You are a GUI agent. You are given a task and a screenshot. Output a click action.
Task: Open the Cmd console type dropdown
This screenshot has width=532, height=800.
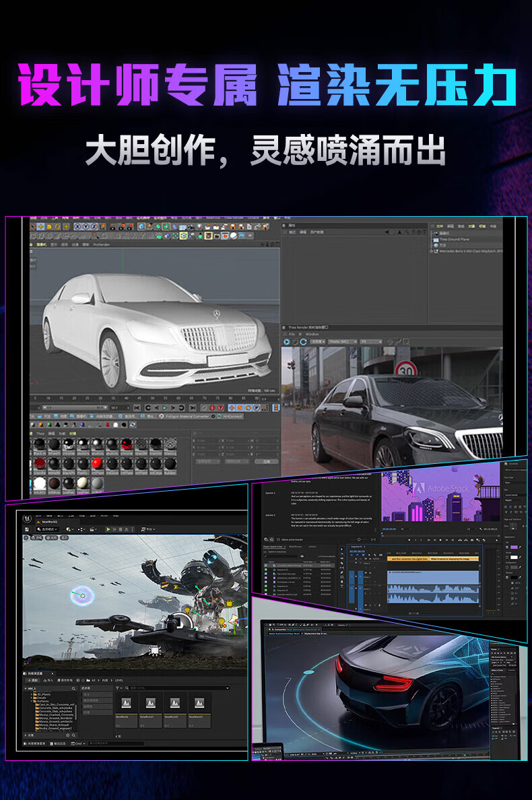point(79,743)
